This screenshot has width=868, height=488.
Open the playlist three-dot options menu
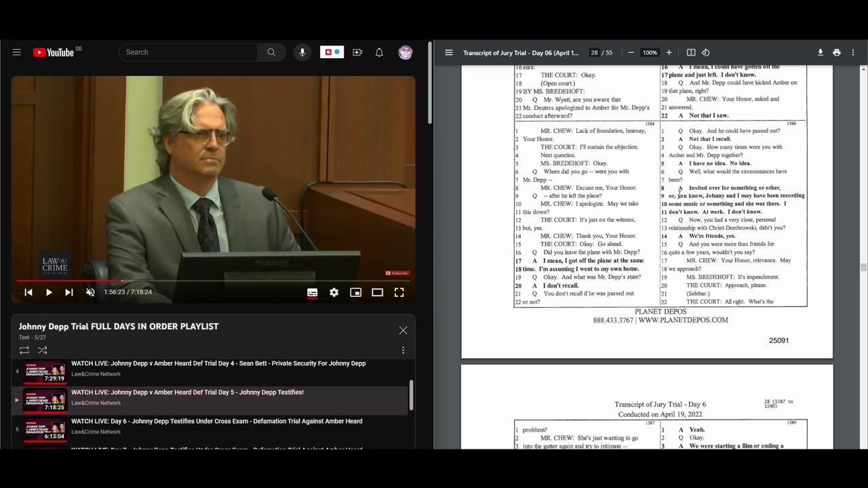click(x=403, y=350)
